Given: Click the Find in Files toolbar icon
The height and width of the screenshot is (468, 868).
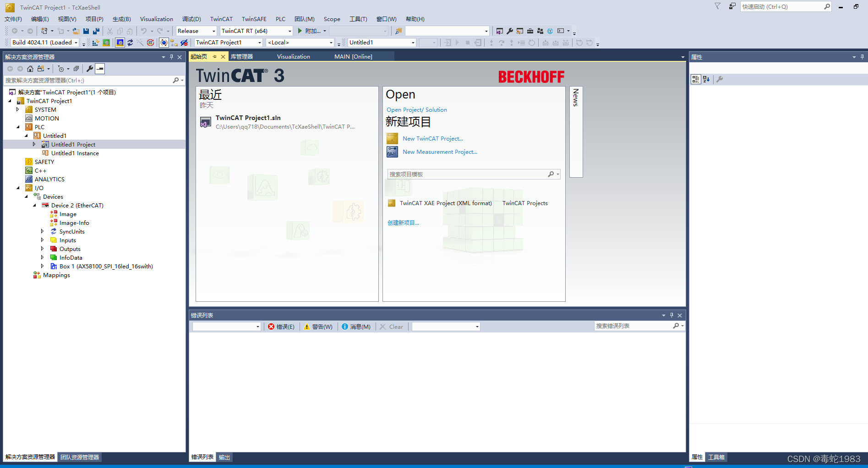Looking at the screenshot, I should click(x=399, y=31).
